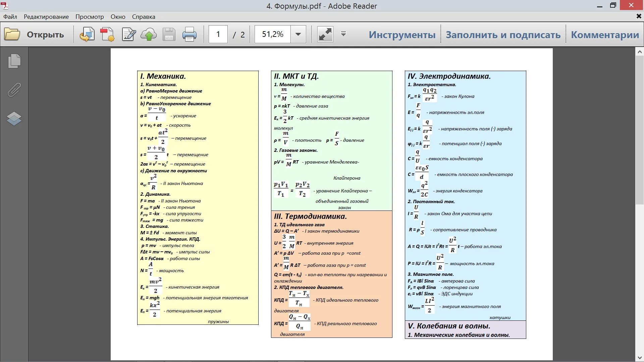Open the Инструменты pane
This screenshot has height=362, width=644.
(402, 35)
